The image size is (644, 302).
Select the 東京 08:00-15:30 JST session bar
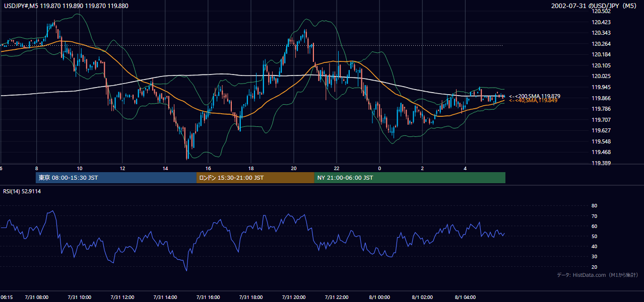pyautogui.click(x=116, y=178)
